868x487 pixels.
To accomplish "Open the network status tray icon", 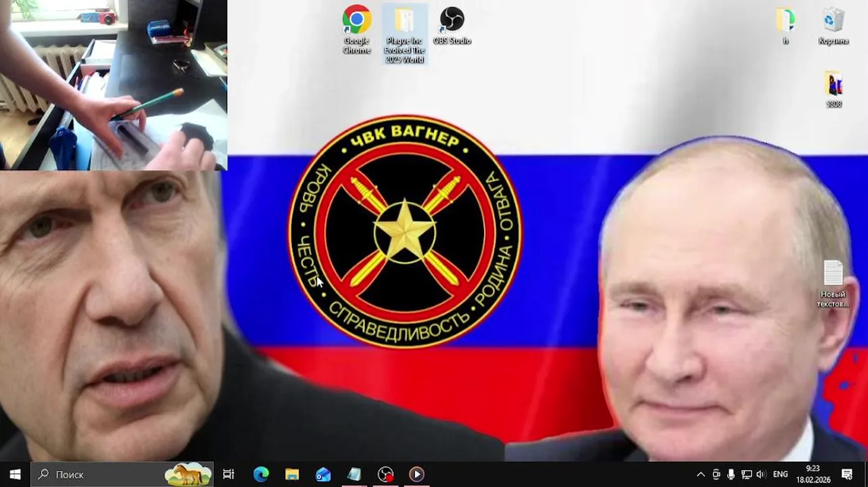I will coord(746,474).
